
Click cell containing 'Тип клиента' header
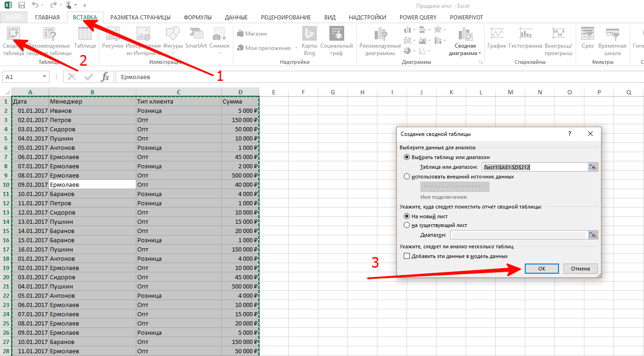coord(179,101)
